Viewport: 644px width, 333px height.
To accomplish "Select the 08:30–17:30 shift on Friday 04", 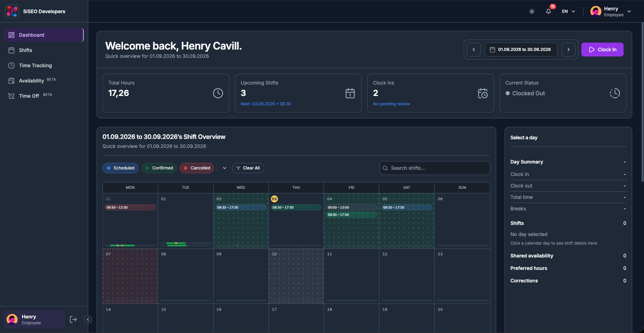I will [352, 215].
